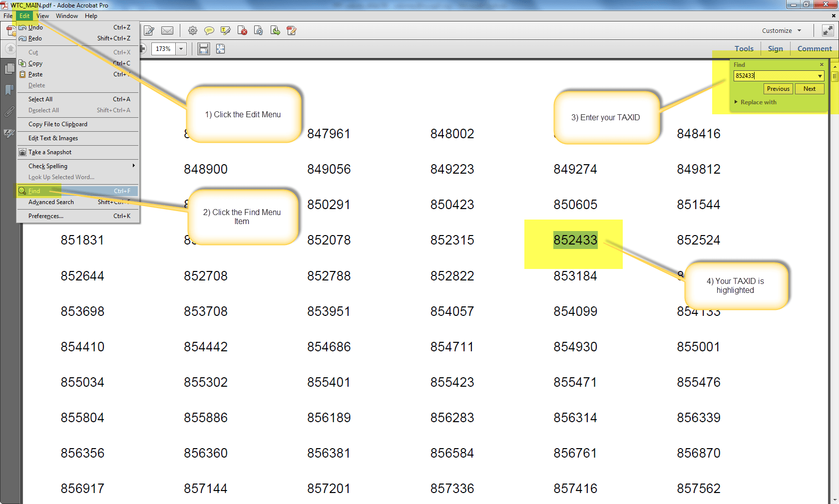Expand the Replace with section
Viewport: 839px width, 504px height.
(x=756, y=102)
